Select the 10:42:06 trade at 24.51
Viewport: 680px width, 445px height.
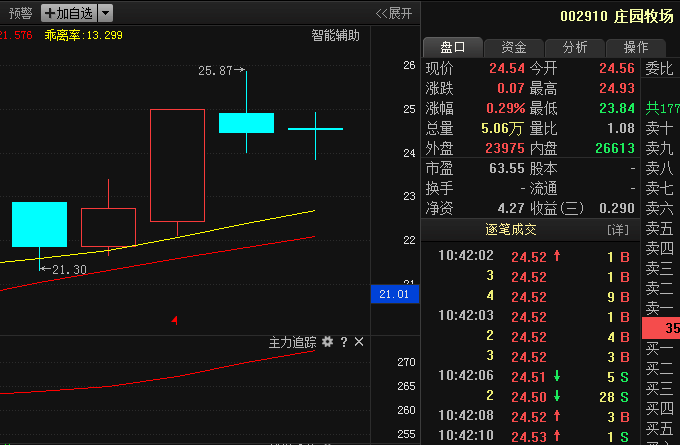(533, 376)
